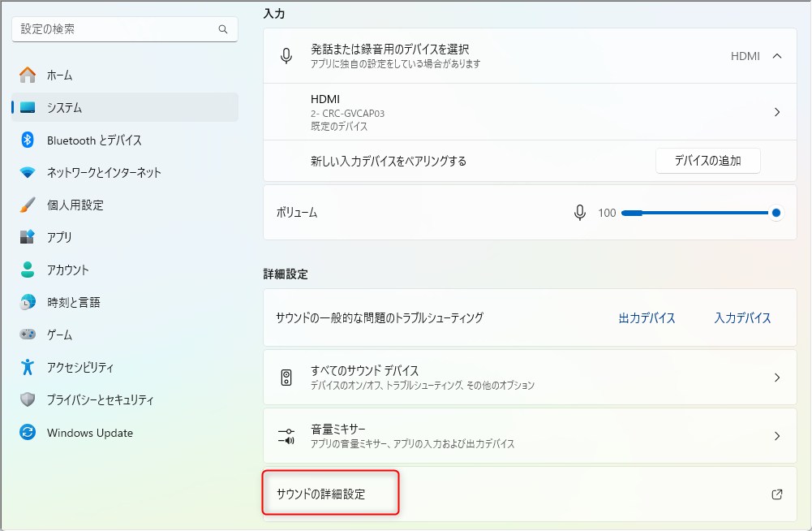The width and height of the screenshot is (812, 531).
Task: Click 新しい入力デバイスをペアリングする text
Action: coord(389,162)
